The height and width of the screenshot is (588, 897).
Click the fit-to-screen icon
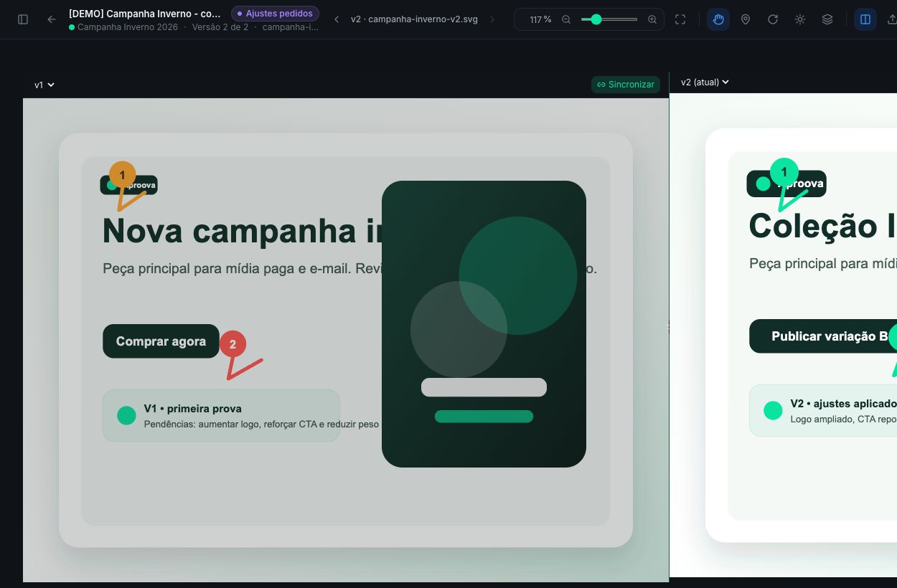click(680, 19)
